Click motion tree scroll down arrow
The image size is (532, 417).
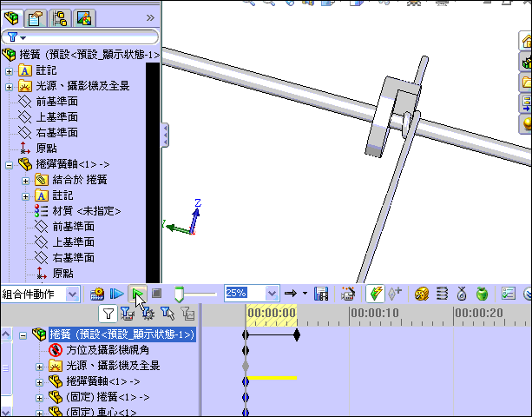coord(6,412)
